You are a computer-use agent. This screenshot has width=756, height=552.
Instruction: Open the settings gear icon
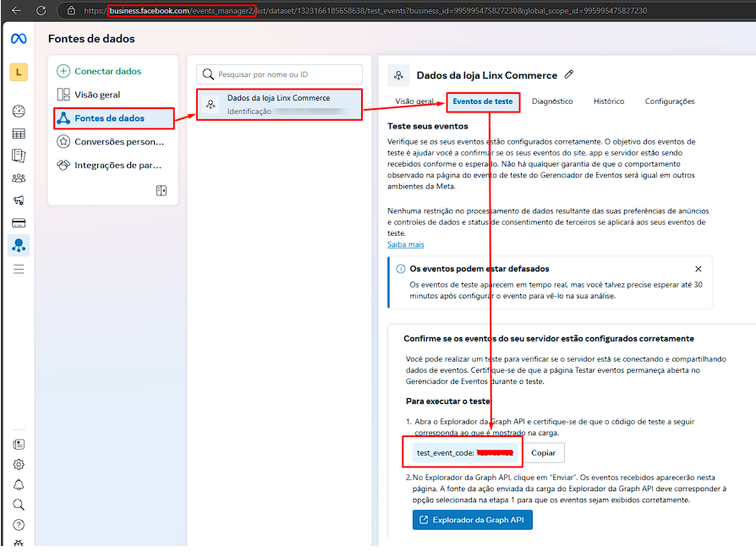pyautogui.click(x=19, y=465)
